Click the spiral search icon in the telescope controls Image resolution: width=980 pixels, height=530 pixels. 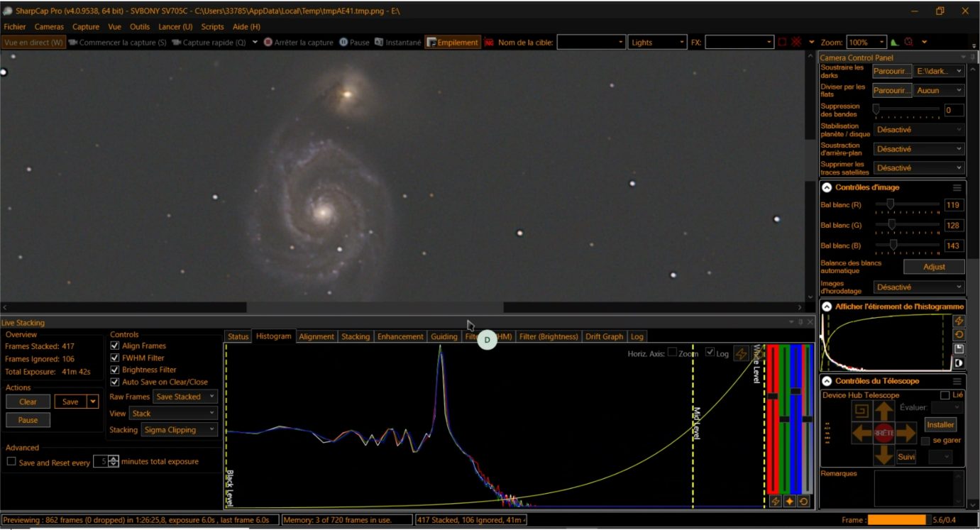861,411
